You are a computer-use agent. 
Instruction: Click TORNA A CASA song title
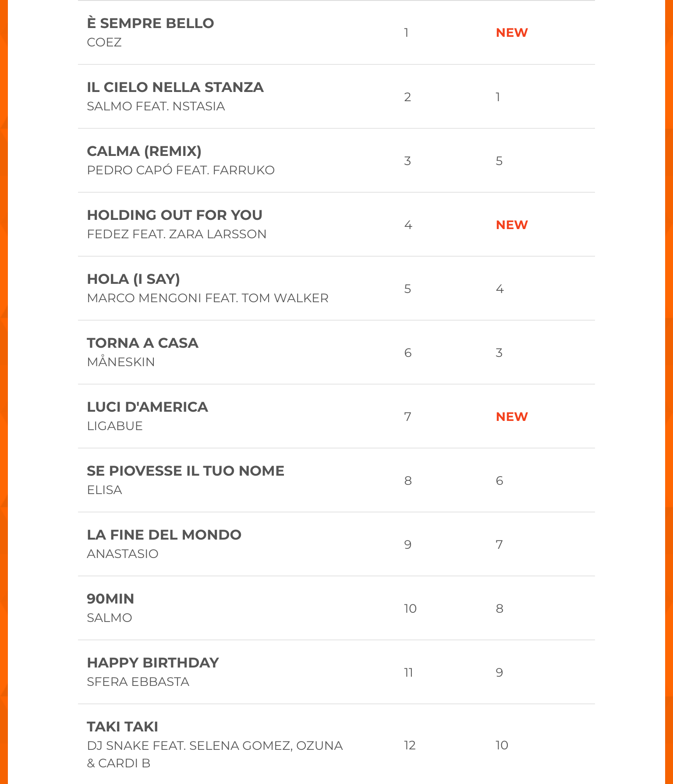pos(142,343)
